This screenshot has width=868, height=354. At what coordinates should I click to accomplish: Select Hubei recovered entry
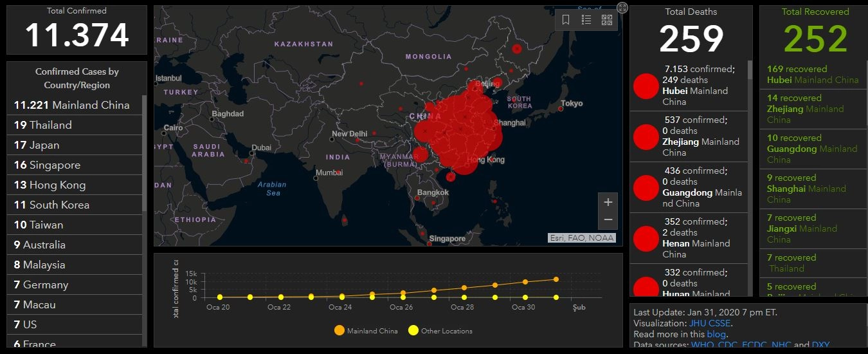(813, 75)
